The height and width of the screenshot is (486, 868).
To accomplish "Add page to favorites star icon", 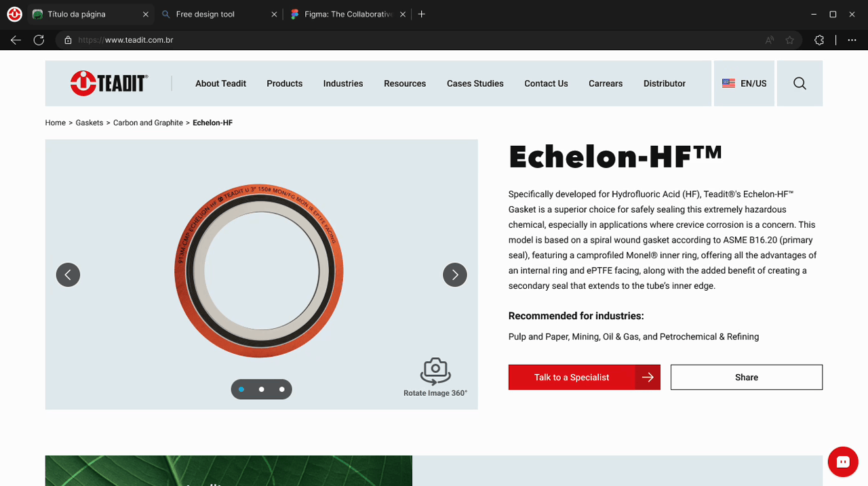I will pyautogui.click(x=789, y=40).
